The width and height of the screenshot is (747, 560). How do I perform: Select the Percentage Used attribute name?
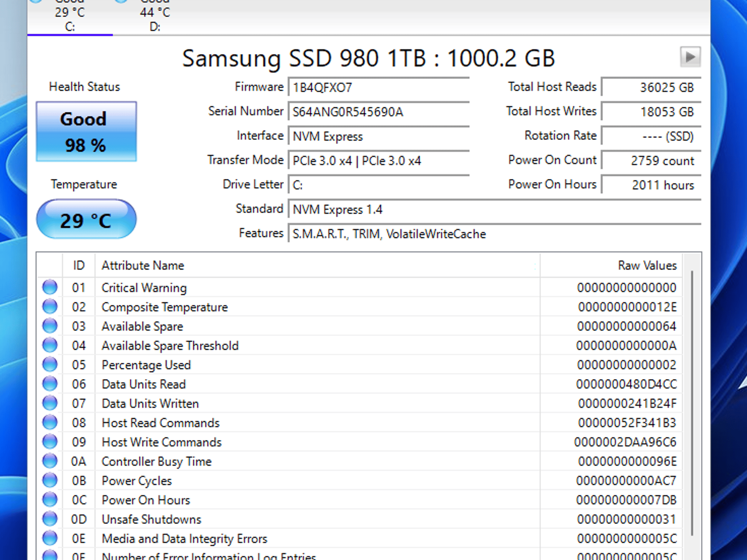(146, 365)
